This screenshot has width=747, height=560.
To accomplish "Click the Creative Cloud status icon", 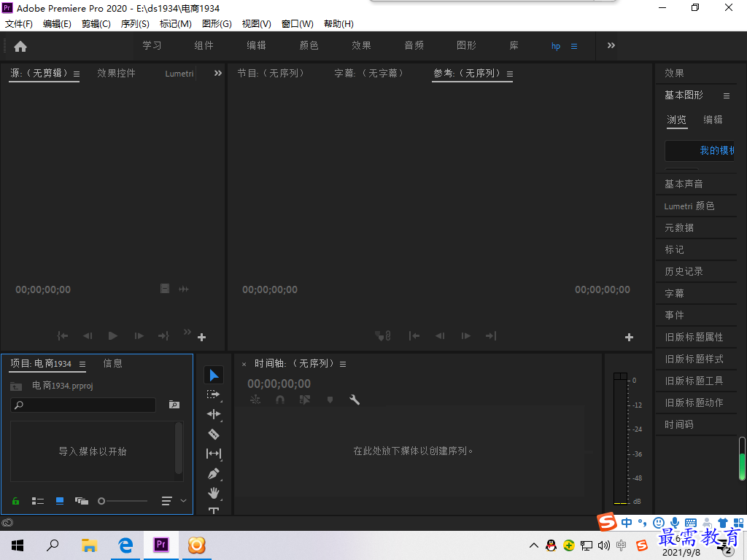I will click(7, 523).
